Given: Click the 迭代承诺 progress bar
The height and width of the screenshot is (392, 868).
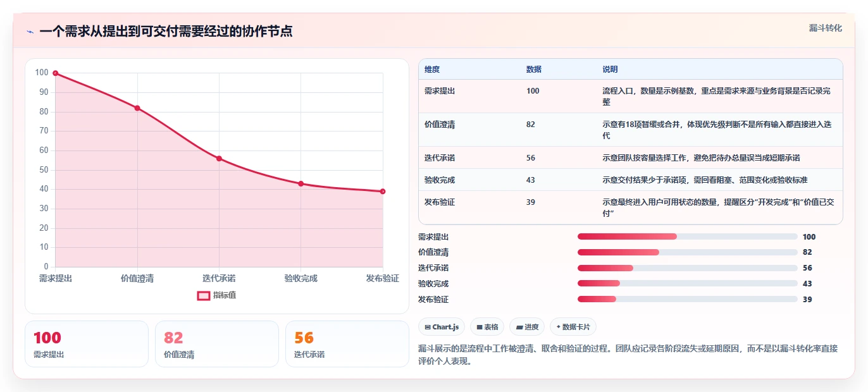Looking at the screenshot, I should coord(688,268).
